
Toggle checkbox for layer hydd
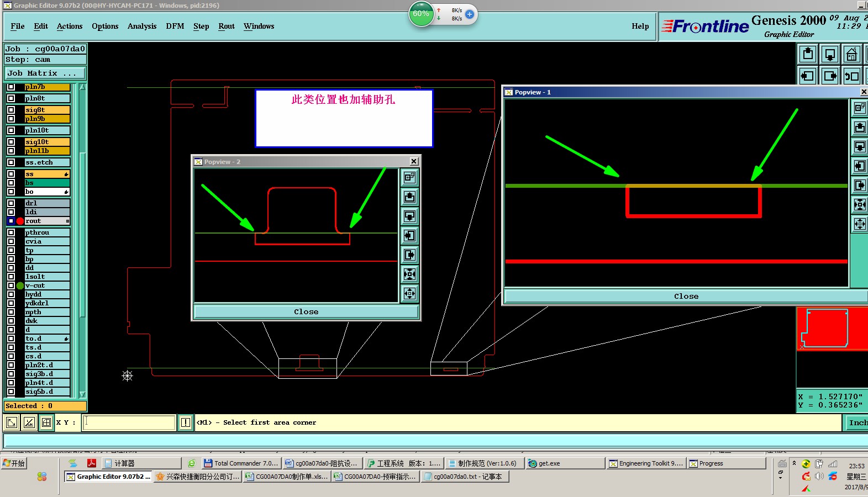point(11,294)
